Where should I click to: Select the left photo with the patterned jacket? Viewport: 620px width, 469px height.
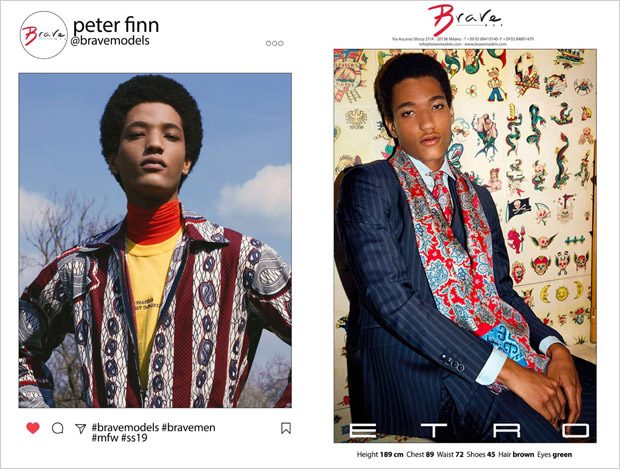pyautogui.click(x=155, y=240)
